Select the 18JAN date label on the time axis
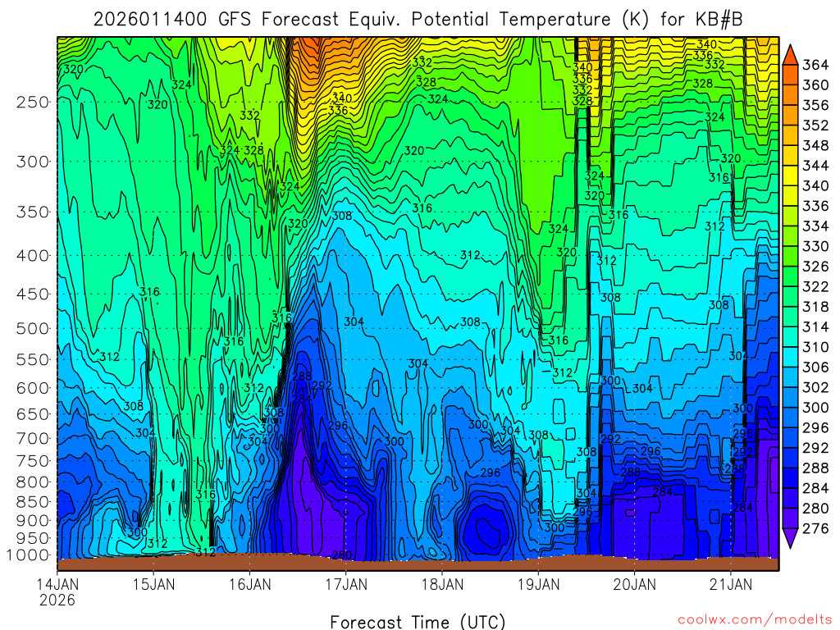This screenshot has height=630, width=840. pos(442,584)
